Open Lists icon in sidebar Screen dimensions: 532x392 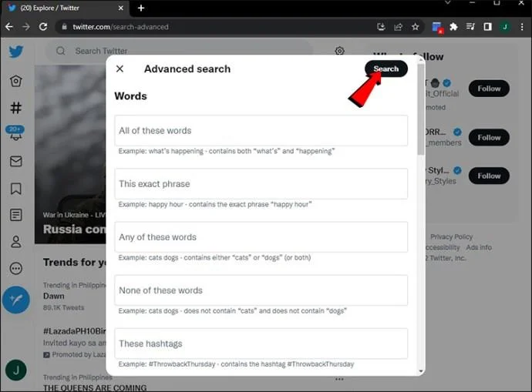(x=16, y=215)
